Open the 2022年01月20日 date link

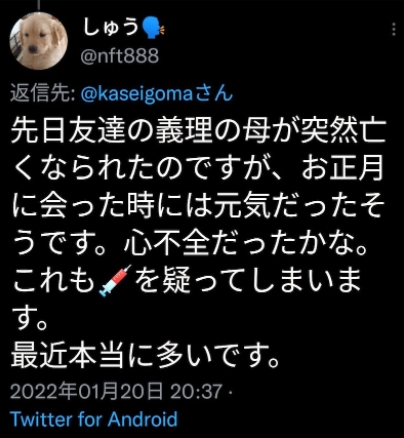87,391
